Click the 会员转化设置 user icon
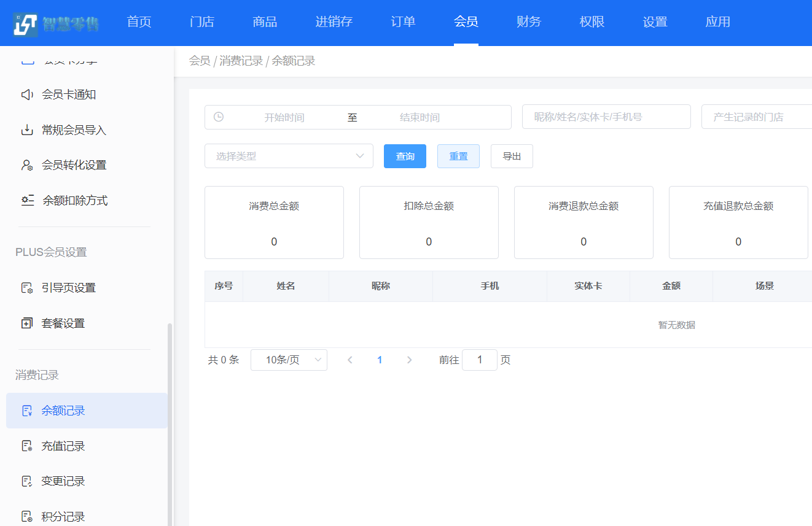The image size is (812, 526). click(27, 165)
